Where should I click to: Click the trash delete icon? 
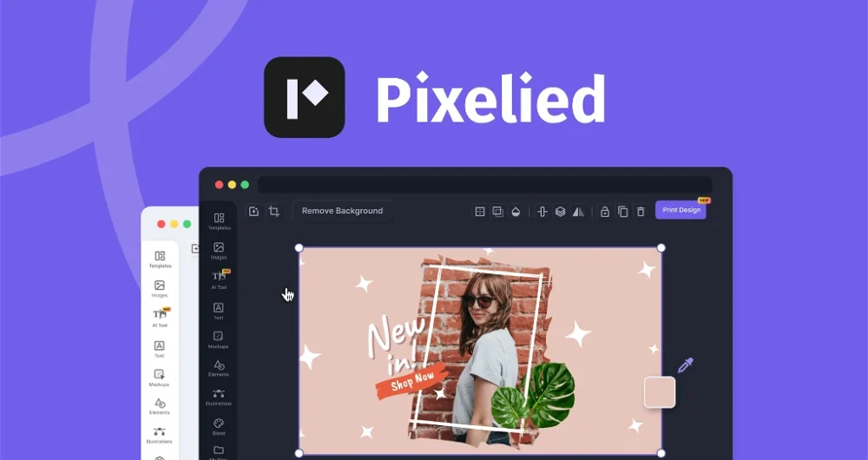[x=641, y=212]
